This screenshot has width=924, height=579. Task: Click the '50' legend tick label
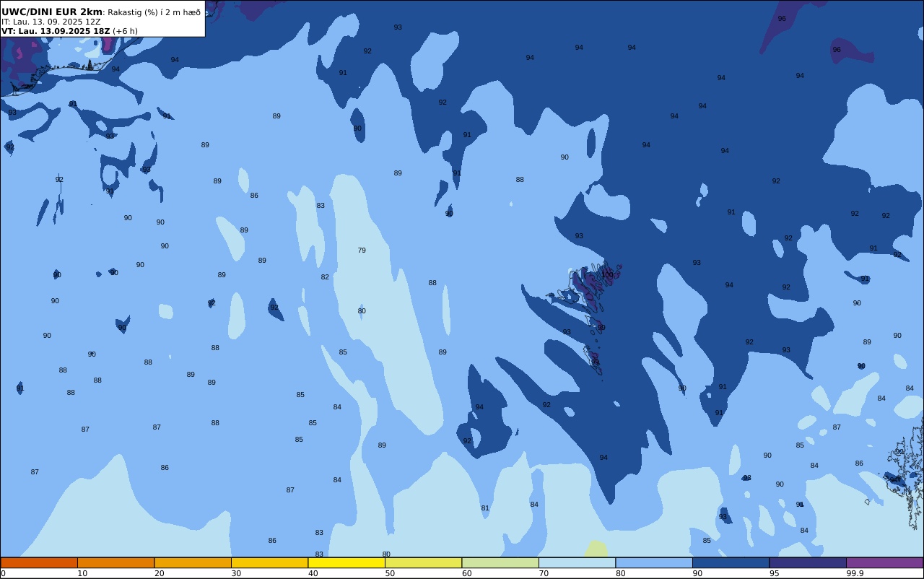390,573
